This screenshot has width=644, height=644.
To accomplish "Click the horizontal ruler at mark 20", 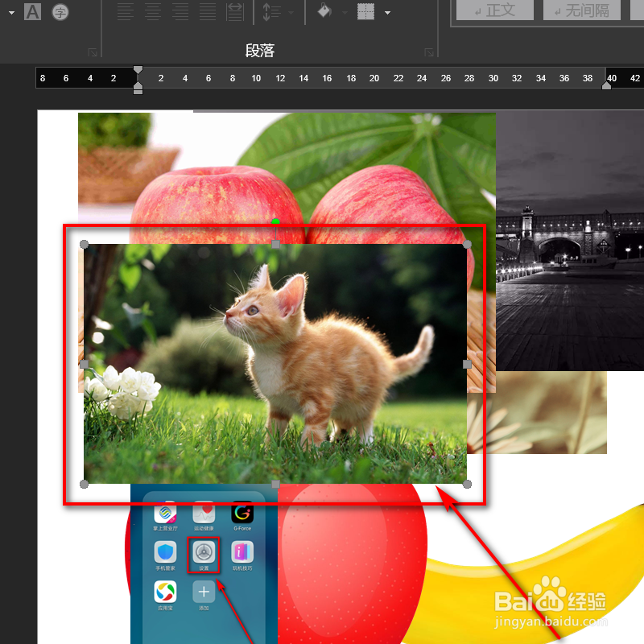I will click(x=374, y=78).
